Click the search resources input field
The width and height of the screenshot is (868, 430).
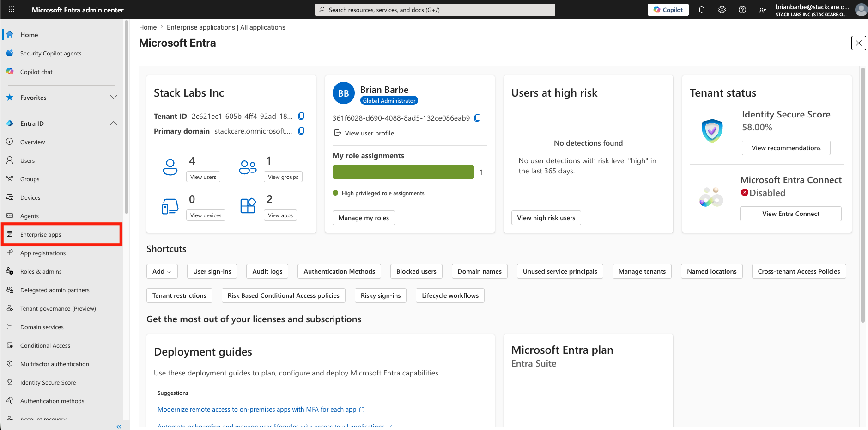coord(435,10)
